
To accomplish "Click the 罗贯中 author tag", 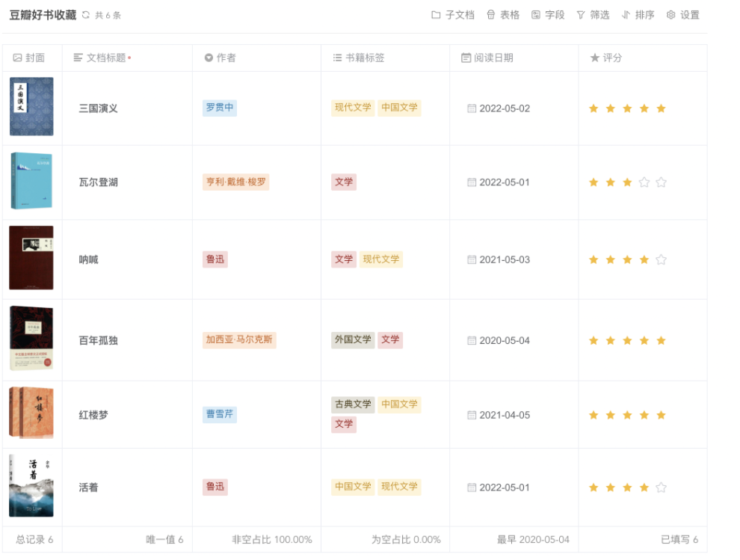I will pyautogui.click(x=220, y=108).
